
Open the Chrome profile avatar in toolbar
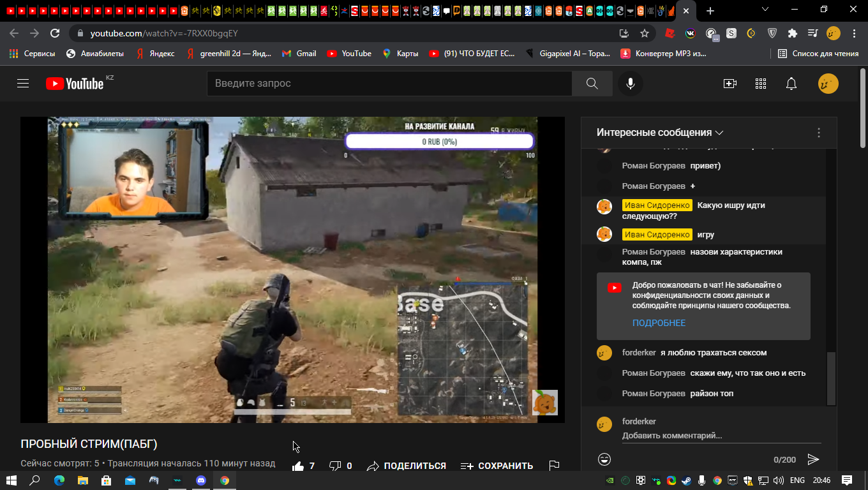point(833,33)
